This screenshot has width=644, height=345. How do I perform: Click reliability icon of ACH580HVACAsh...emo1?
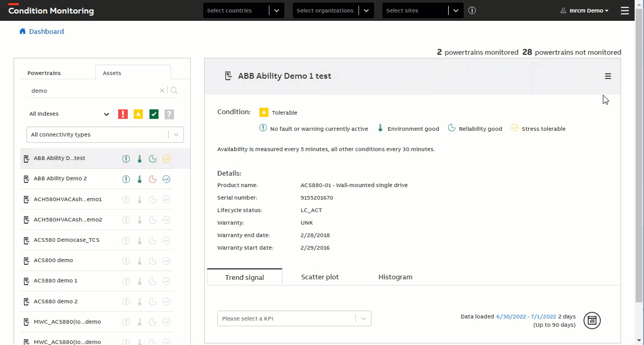pos(153,200)
